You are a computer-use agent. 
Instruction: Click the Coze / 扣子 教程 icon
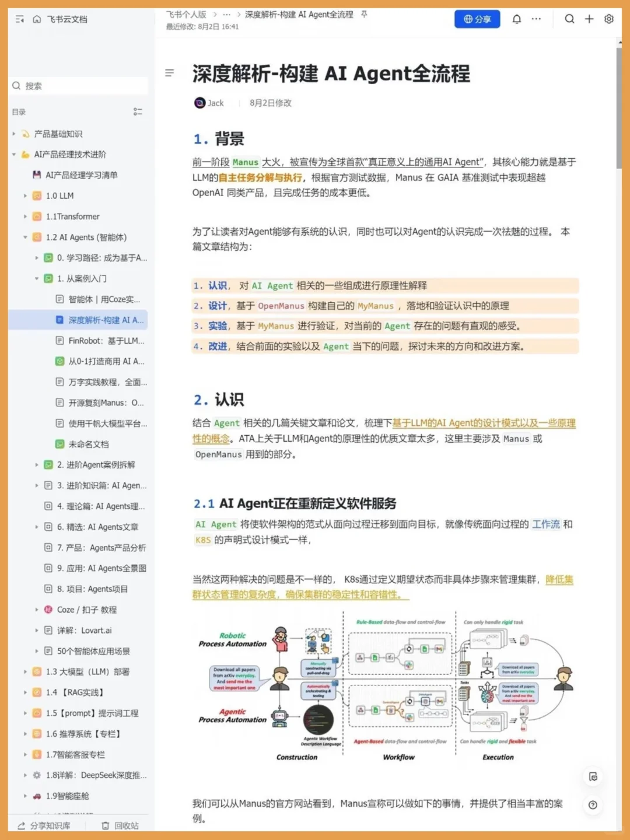click(48, 610)
